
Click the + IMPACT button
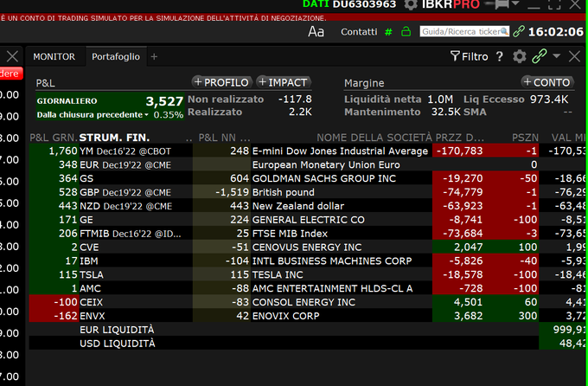(284, 82)
